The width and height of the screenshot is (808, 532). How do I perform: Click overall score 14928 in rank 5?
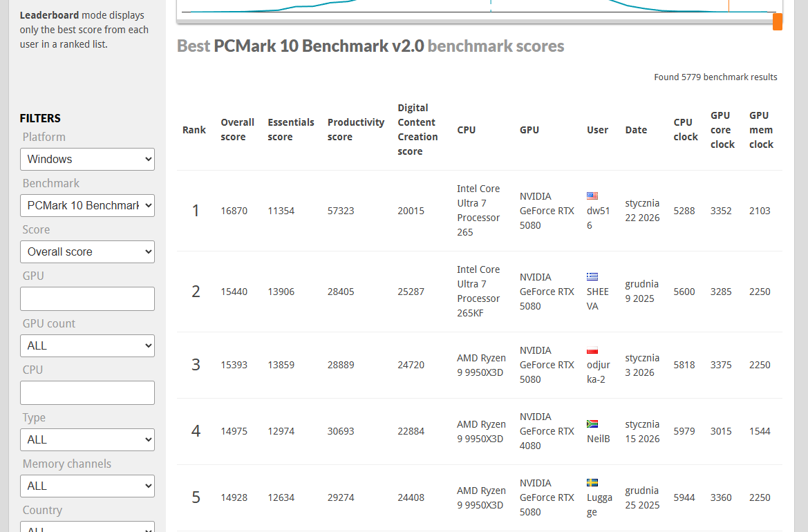point(234,497)
